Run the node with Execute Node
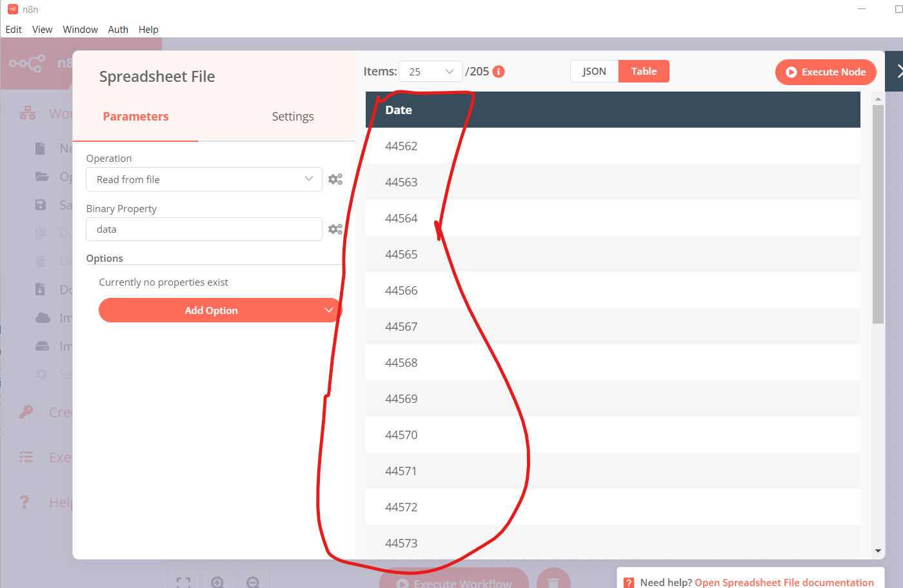This screenshot has width=903, height=588. tap(826, 72)
